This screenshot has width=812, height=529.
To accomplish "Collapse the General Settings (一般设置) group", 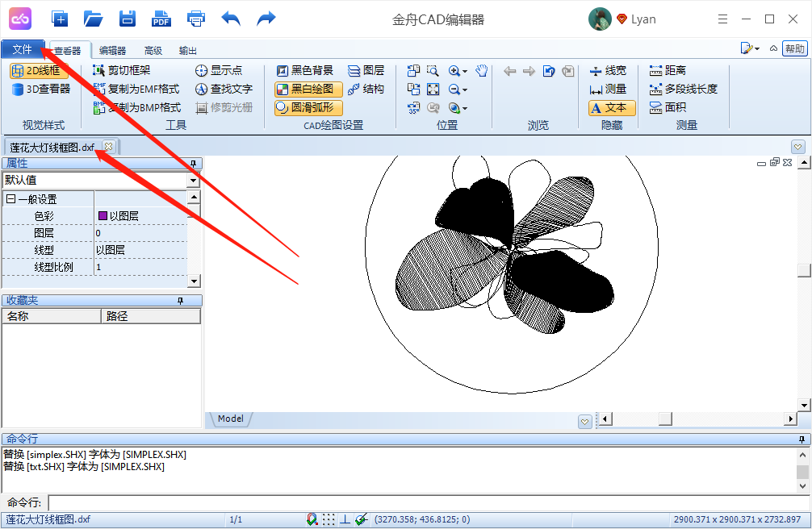I will click(x=10, y=199).
